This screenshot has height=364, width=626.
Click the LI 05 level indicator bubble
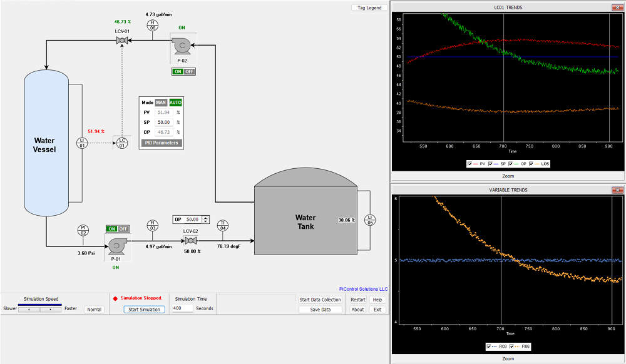(x=370, y=220)
